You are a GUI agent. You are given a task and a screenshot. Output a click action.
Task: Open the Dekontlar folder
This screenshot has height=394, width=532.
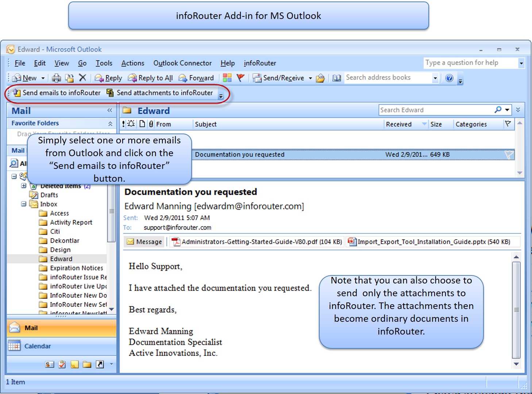coord(64,240)
